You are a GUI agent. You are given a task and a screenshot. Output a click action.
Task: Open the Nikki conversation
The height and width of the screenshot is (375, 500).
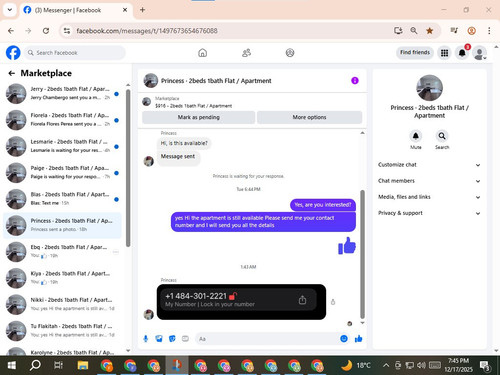coord(62,304)
